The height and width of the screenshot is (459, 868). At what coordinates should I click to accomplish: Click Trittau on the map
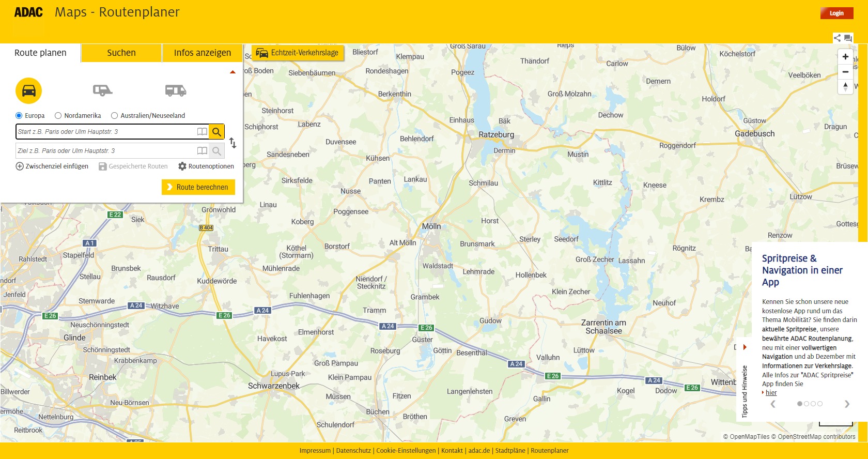[218, 249]
